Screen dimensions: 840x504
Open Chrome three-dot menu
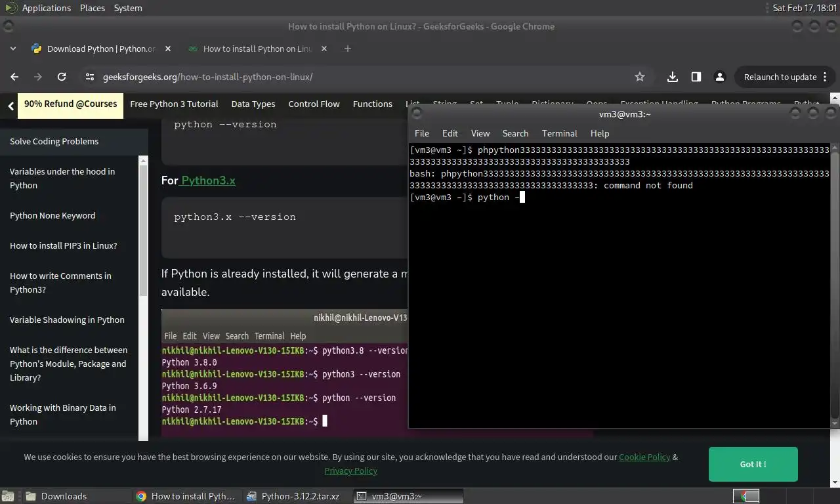tap(826, 77)
